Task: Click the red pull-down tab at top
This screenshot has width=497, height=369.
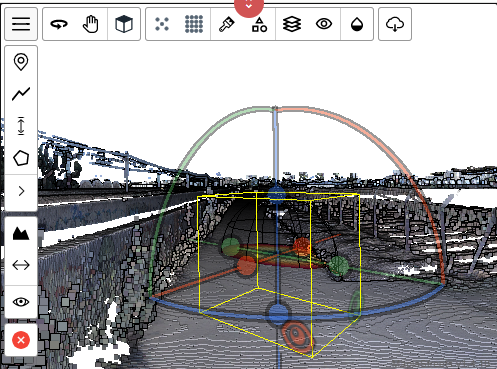Action: coord(249,7)
